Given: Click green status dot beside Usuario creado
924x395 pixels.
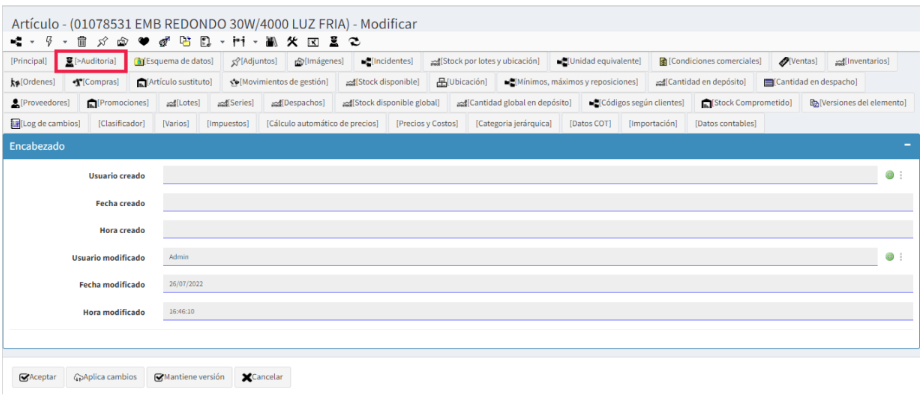Looking at the screenshot, I should click(x=889, y=175).
